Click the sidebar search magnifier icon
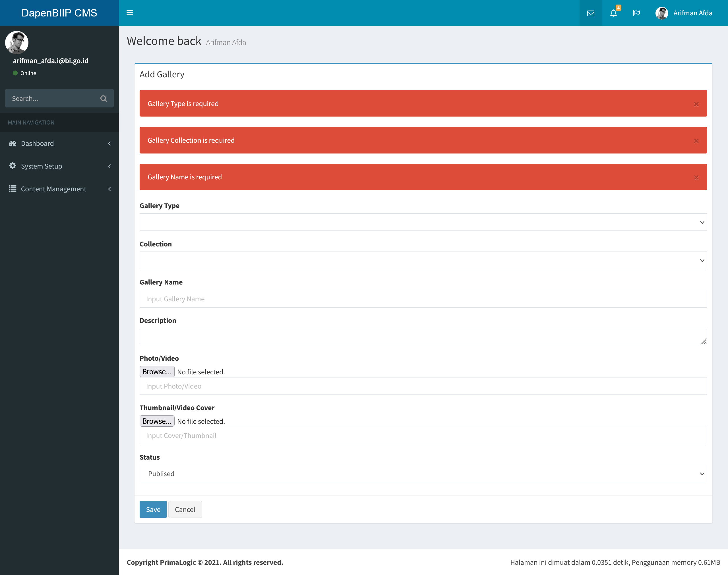728x575 pixels. [x=104, y=99]
